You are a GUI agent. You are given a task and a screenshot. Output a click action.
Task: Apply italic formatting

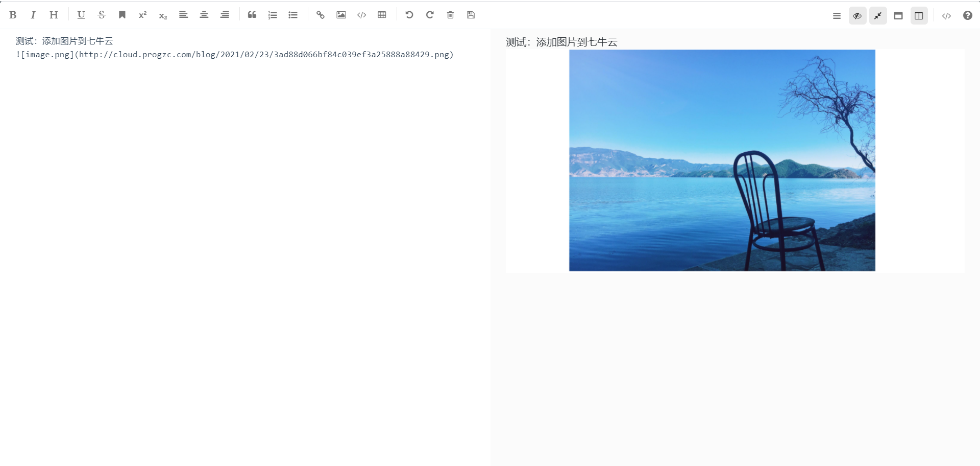pos(33,15)
